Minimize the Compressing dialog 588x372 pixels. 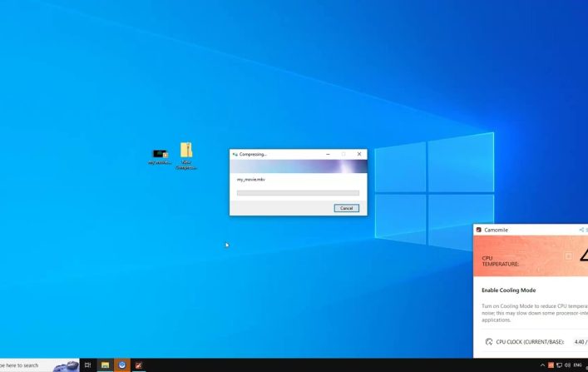328,154
